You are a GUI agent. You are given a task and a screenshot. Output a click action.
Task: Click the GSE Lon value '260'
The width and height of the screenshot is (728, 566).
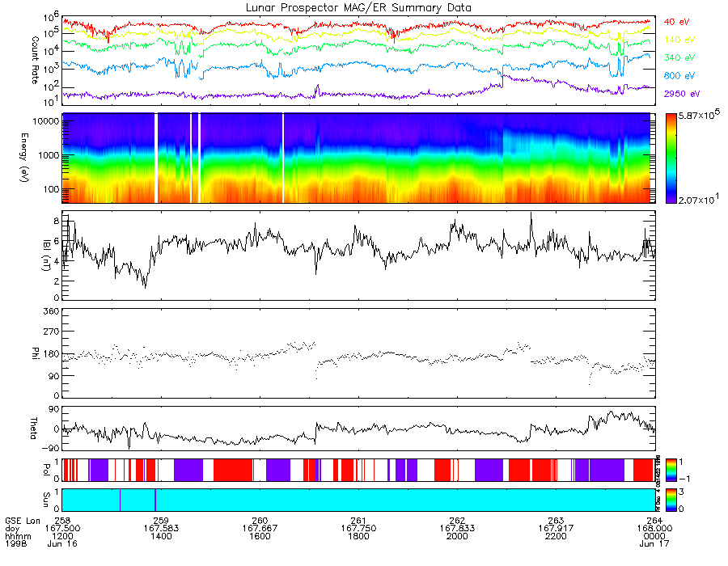click(x=260, y=521)
